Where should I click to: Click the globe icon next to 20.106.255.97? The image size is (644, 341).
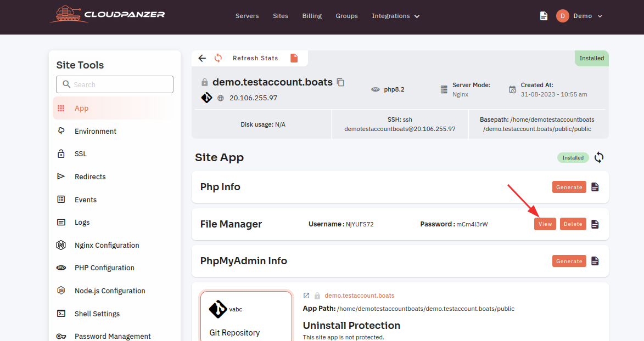point(221,98)
